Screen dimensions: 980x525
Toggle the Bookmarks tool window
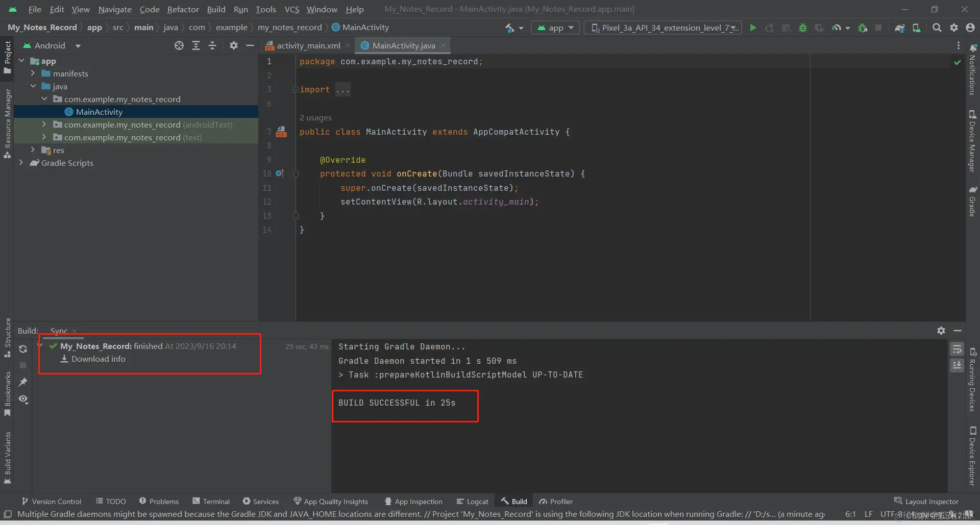[x=7, y=393]
